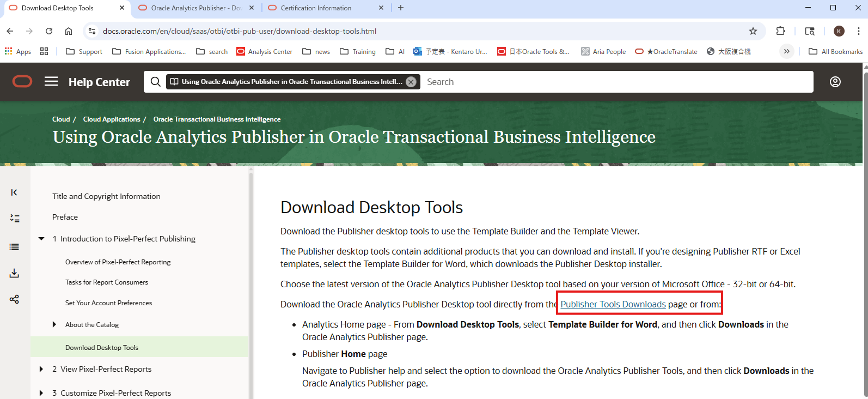Select the Download Desktop Tools browser tab
868x399 pixels.
point(66,8)
